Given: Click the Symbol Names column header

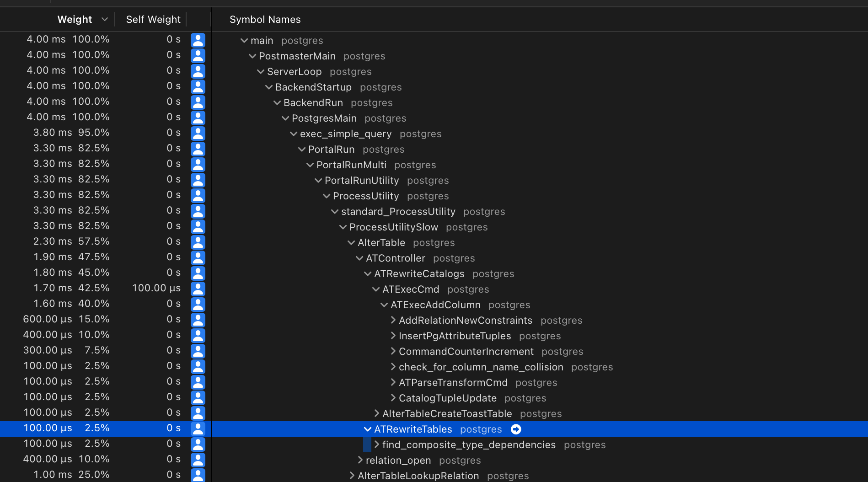Looking at the screenshot, I should pos(265,19).
